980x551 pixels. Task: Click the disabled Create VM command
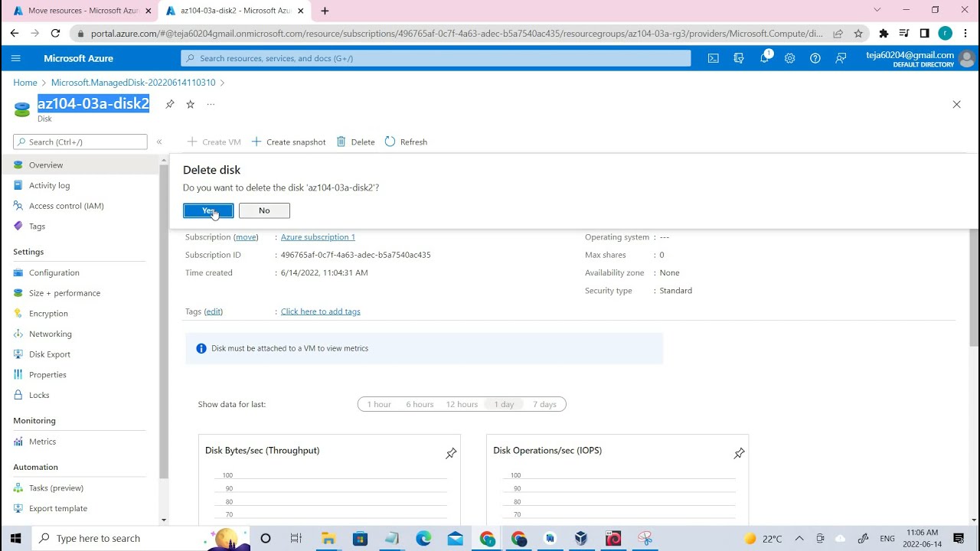[x=214, y=142]
